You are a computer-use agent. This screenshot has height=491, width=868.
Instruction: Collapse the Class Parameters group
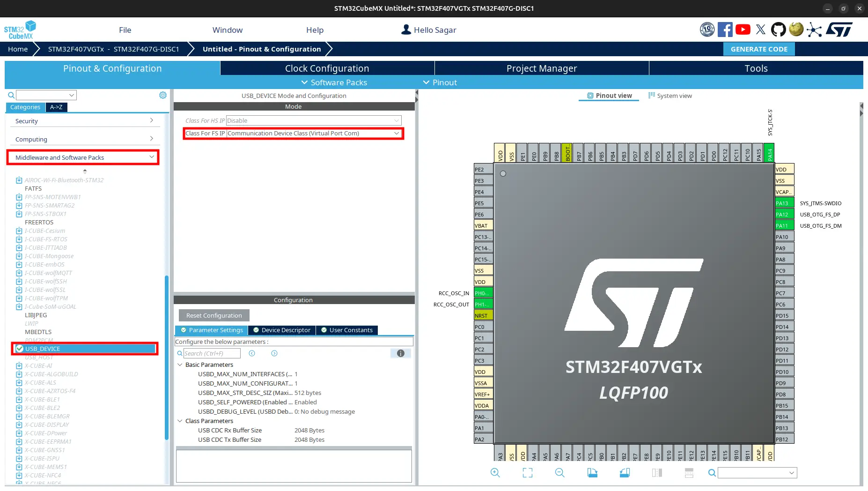[180, 421]
